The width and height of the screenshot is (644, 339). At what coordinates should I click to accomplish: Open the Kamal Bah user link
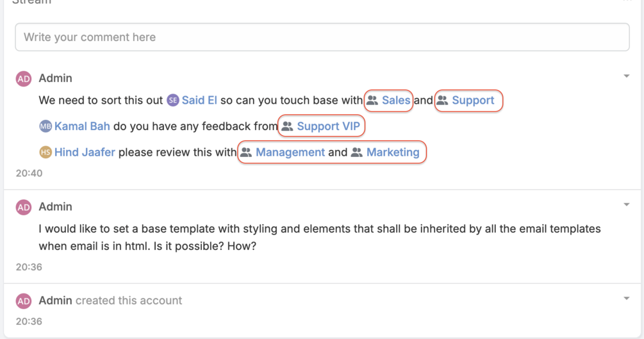pyautogui.click(x=83, y=127)
